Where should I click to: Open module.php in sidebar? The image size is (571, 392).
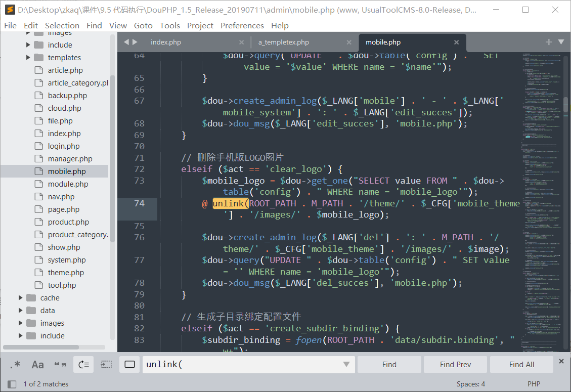tap(68, 184)
